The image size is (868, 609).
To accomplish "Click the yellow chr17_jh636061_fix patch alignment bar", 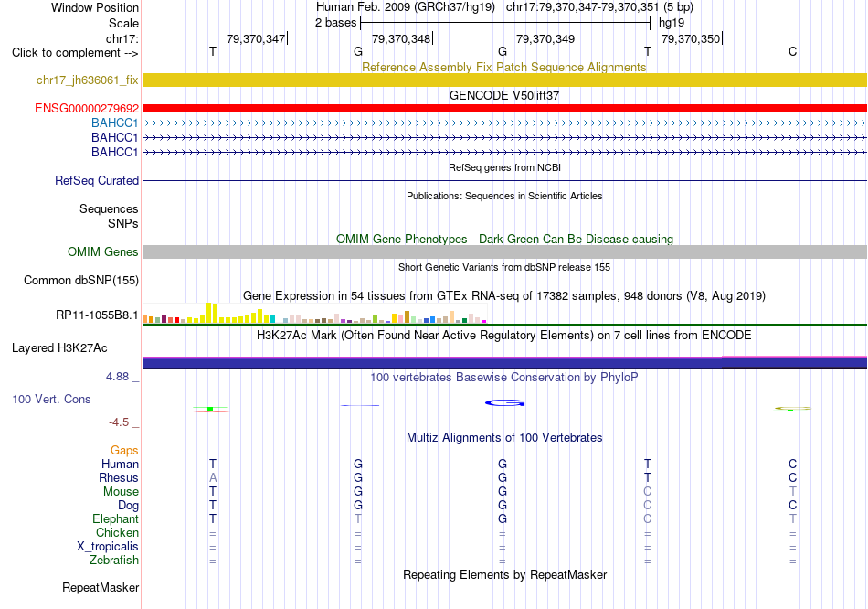I will point(504,80).
